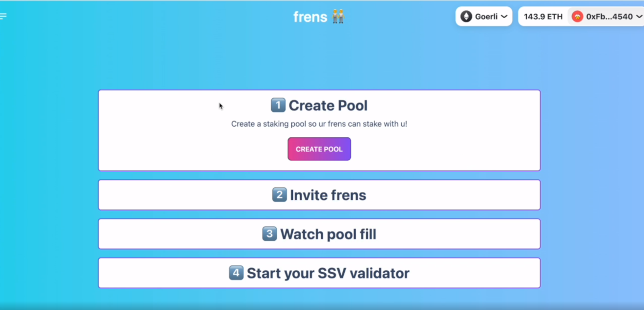Screen dimensions: 644x310
Task: Expand the Watch pool fill step
Action: [x=319, y=234]
